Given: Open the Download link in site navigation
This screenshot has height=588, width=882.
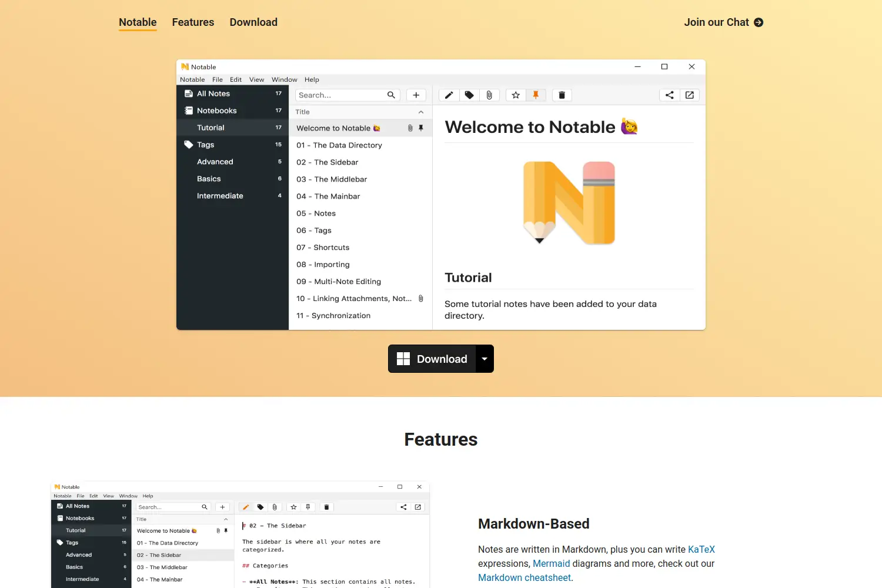Looking at the screenshot, I should pos(253,22).
